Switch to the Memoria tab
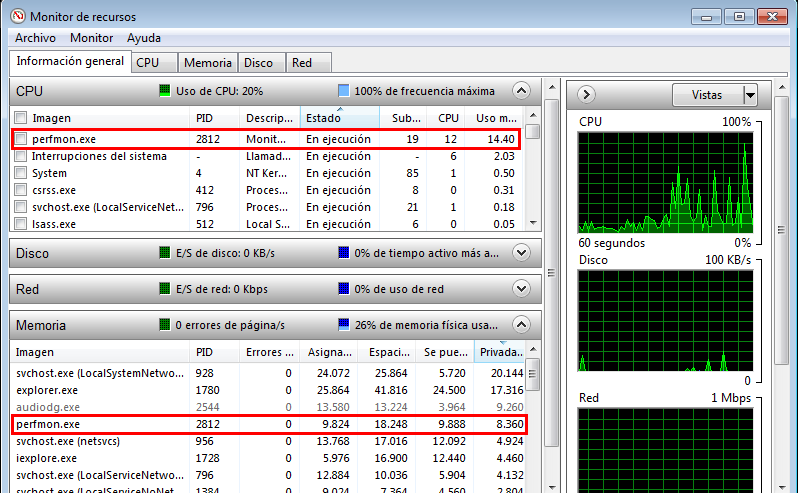The height and width of the screenshot is (493, 798). [x=208, y=62]
